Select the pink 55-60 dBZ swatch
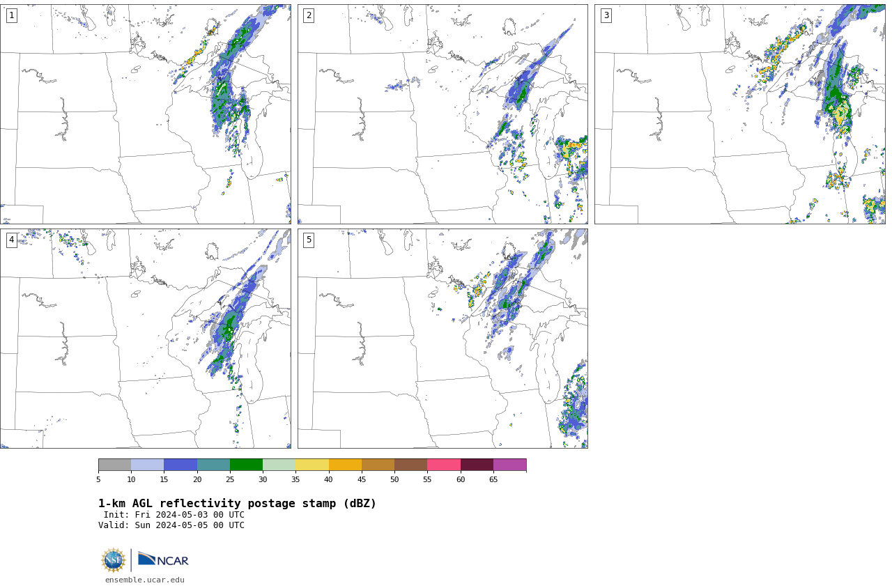Image resolution: width=892 pixels, height=588 pixels. [444, 465]
